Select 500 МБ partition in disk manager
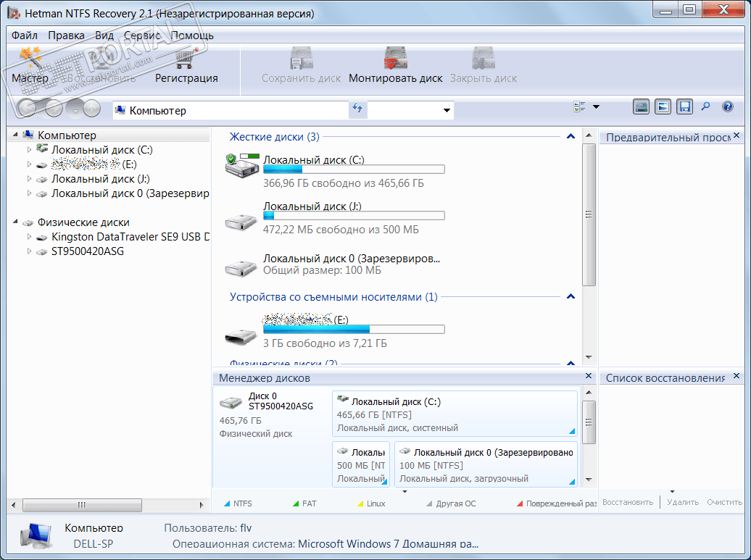 pyautogui.click(x=361, y=464)
